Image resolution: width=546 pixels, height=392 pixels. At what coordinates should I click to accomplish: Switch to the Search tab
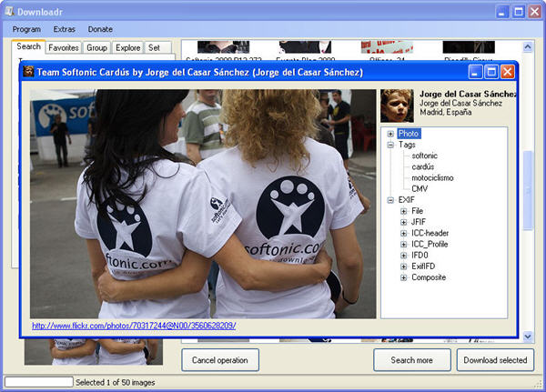[28, 46]
